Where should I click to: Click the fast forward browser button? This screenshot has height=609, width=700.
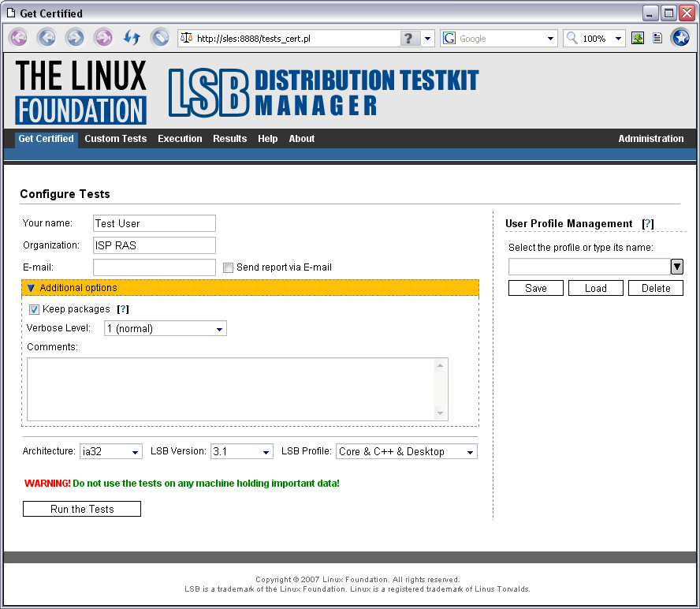pos(103,38)
